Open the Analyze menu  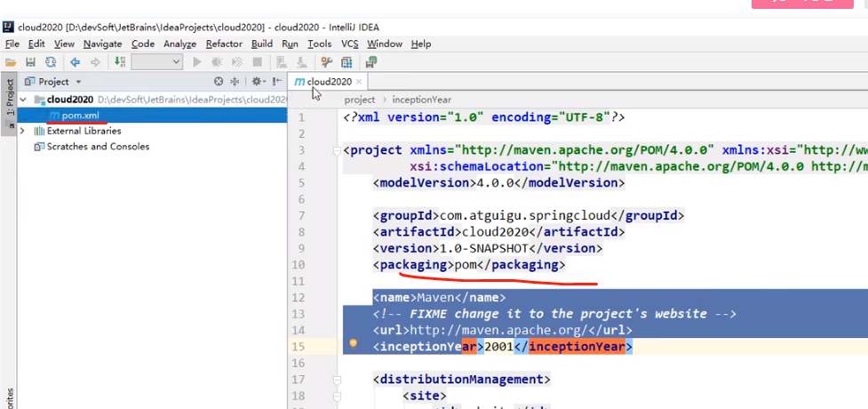[180, 44]
